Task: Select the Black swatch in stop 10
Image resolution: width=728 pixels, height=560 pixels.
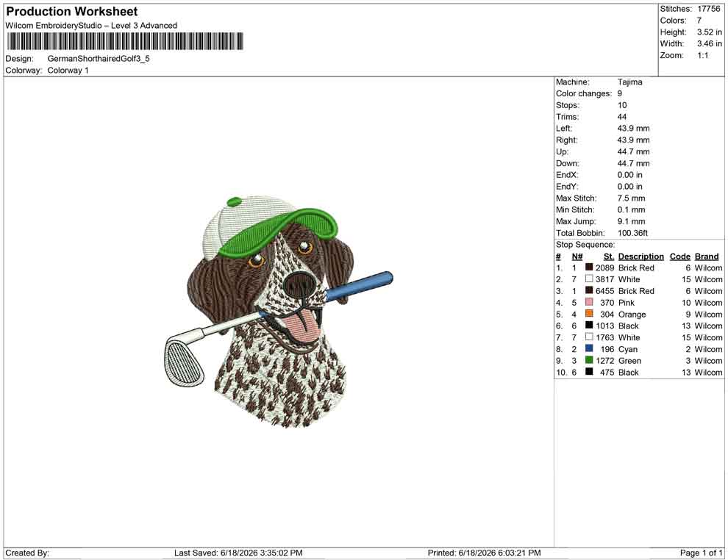Action: pyautogui.click(x=589, y=372)
